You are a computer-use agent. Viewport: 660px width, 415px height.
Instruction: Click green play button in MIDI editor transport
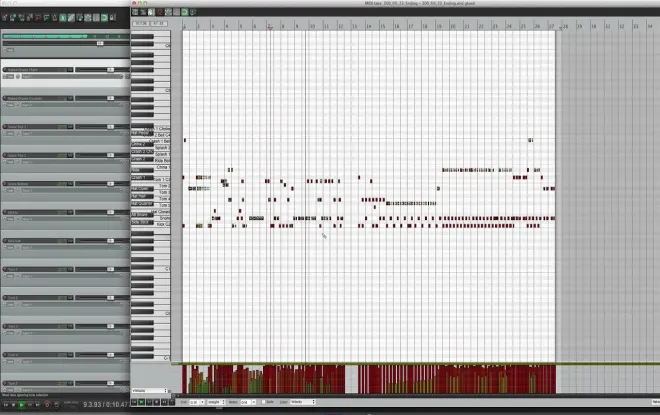click(x=141, y=402)
